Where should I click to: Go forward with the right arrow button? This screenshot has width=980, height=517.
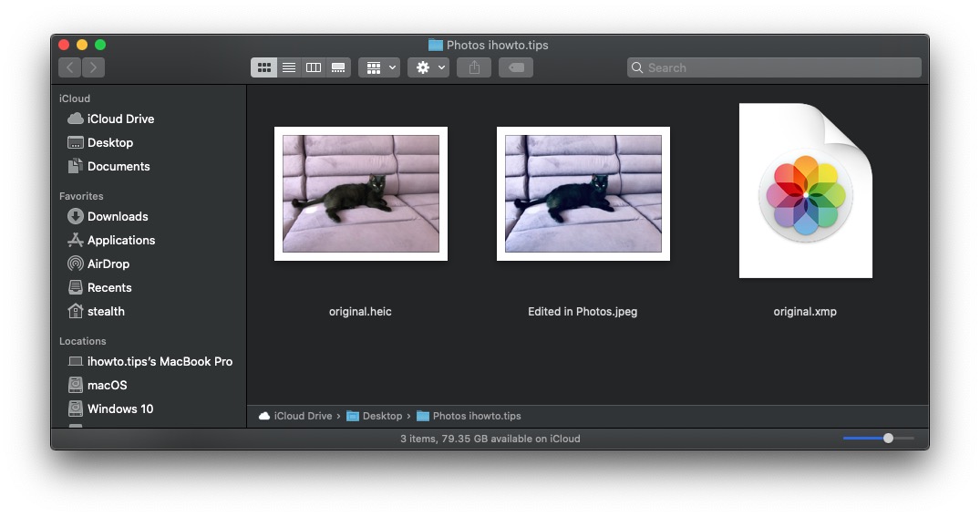point(93,67)
